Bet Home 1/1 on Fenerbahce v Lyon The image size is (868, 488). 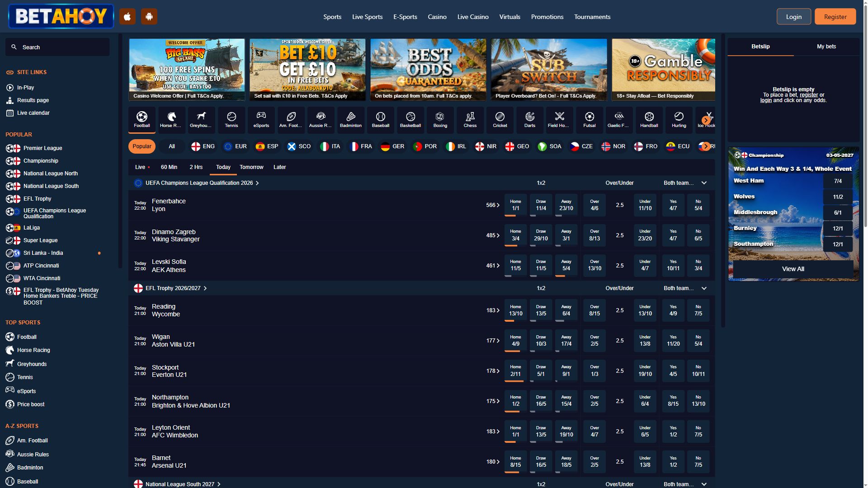515,205
